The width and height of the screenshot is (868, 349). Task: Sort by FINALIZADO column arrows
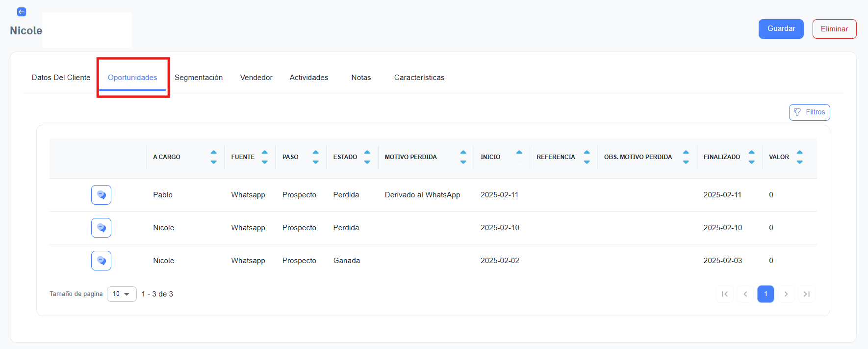(751, 157)
